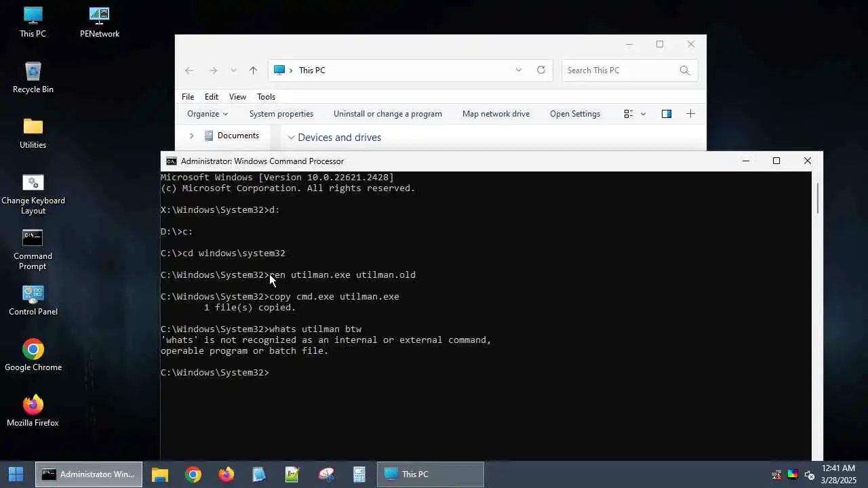Open the Organize dropdown menu

pyautogui.click(x=208, y=114)
